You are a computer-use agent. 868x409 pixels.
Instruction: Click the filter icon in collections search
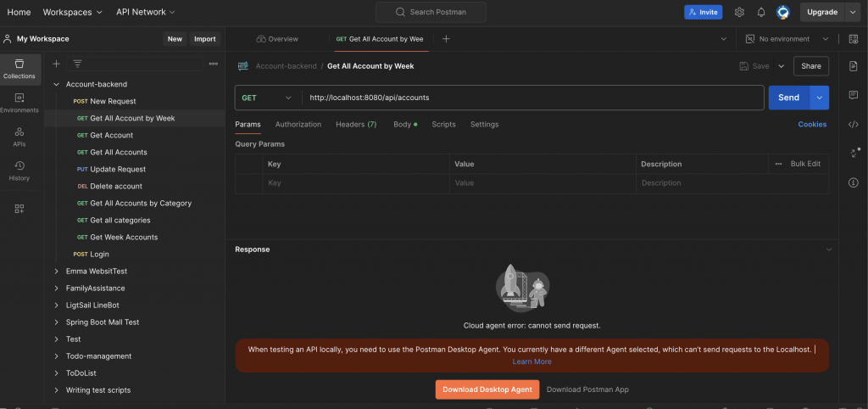77,64
